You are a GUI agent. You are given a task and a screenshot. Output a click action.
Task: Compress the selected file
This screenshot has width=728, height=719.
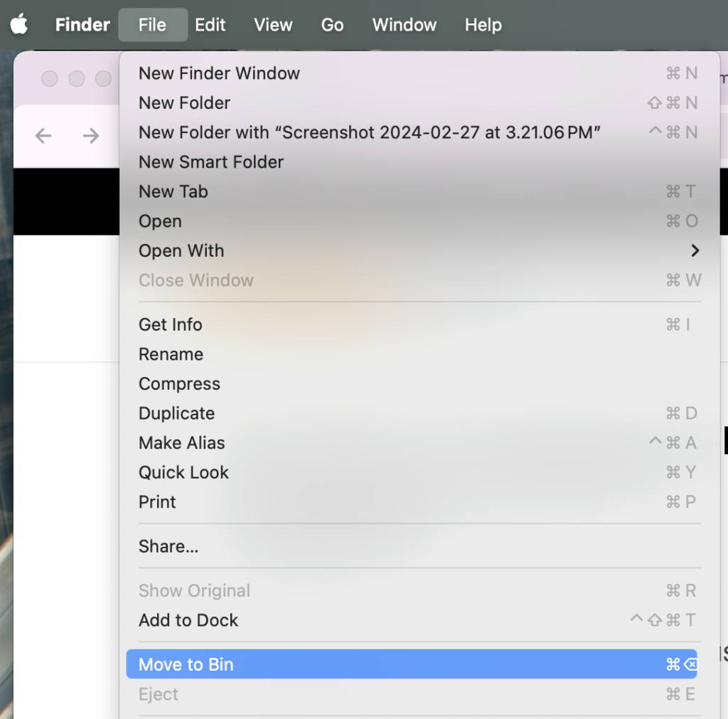pyautogui.click(x=179, y=383)
